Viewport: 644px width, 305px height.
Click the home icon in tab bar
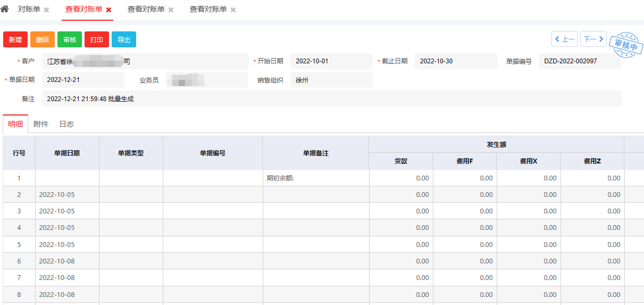coord(5,9)
